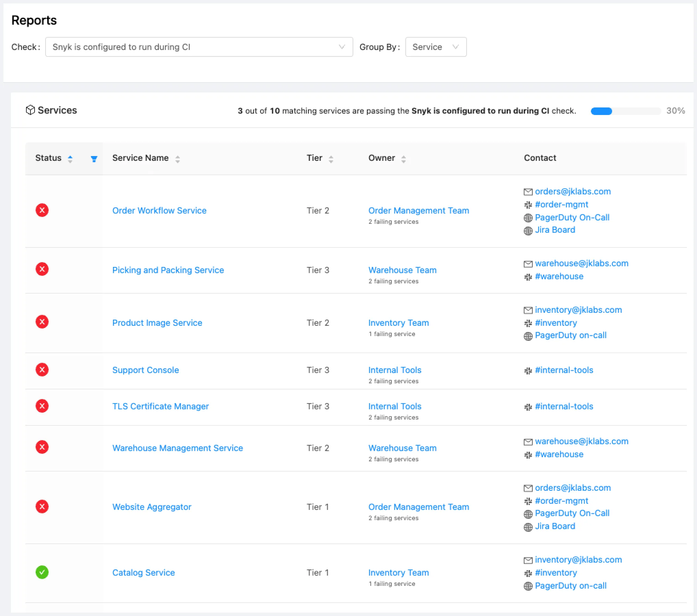
Task: Sort by Status column arrows
Action: (x=70, y=159)
